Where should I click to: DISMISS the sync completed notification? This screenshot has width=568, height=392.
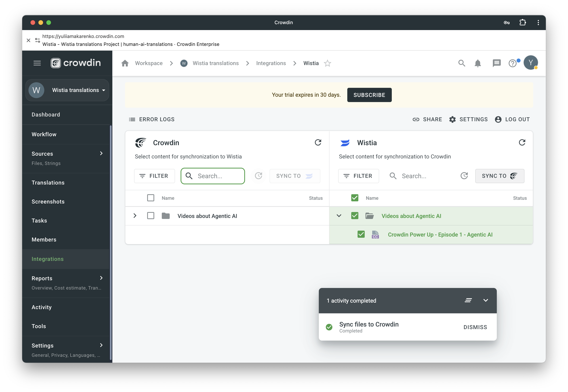(x=475, y=327)
